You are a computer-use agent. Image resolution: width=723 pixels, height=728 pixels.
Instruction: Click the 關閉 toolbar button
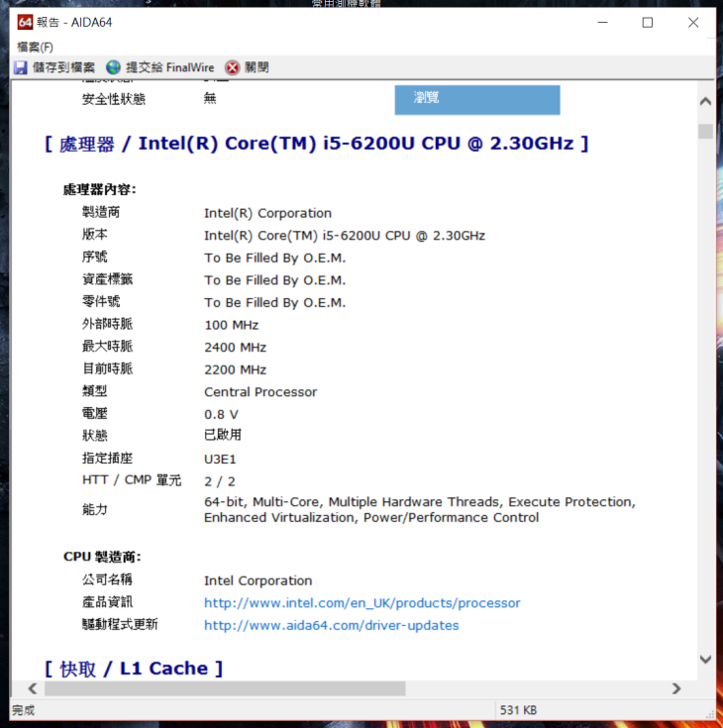click(x=247, y=67)
